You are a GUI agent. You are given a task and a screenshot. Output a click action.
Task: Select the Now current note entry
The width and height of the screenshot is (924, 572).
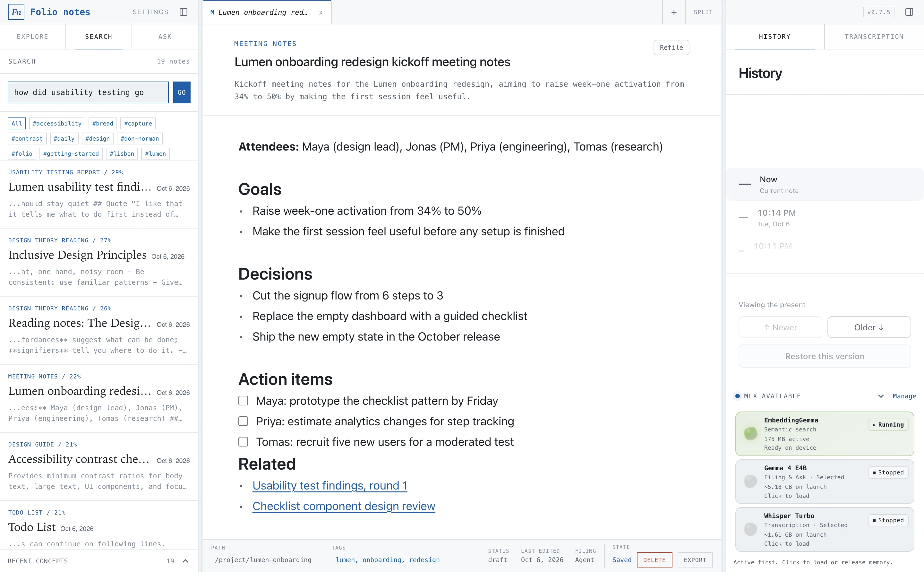click(x=824, y=184)
